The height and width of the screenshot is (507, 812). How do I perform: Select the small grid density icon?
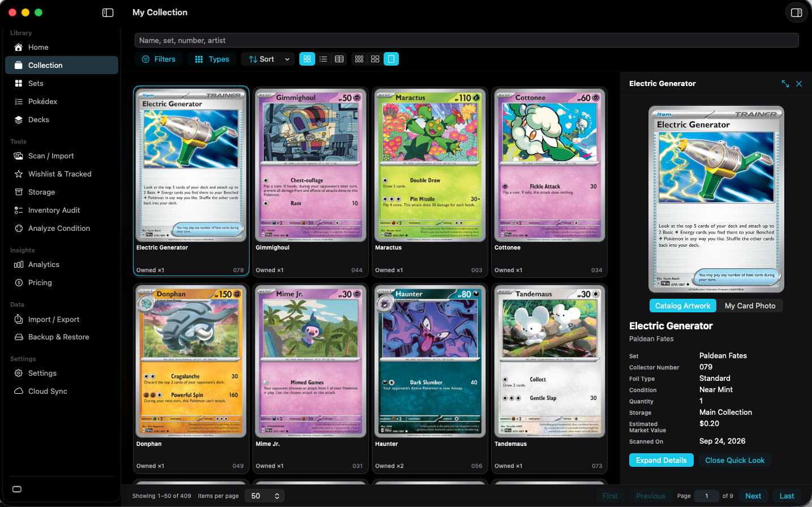359,59
